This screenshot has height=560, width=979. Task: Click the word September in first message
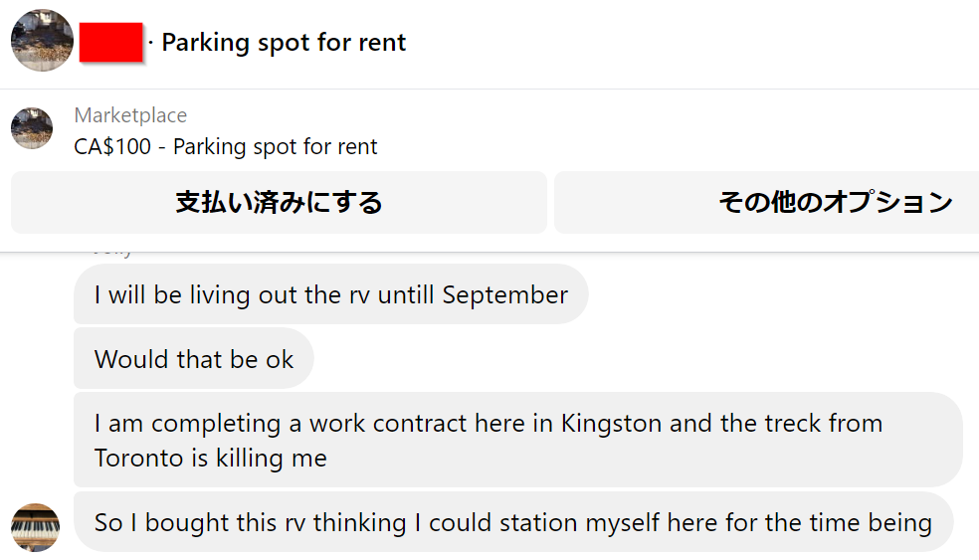[504, 294]
